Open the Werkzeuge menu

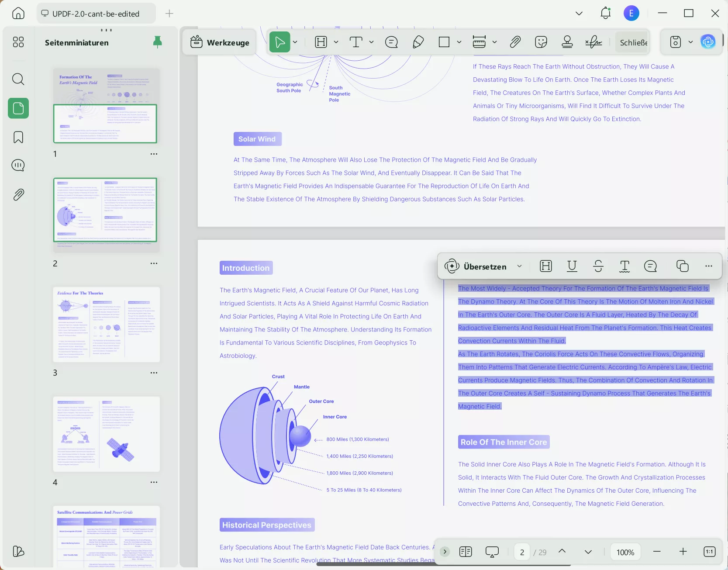pyautogui.click(x=220, y=42)
